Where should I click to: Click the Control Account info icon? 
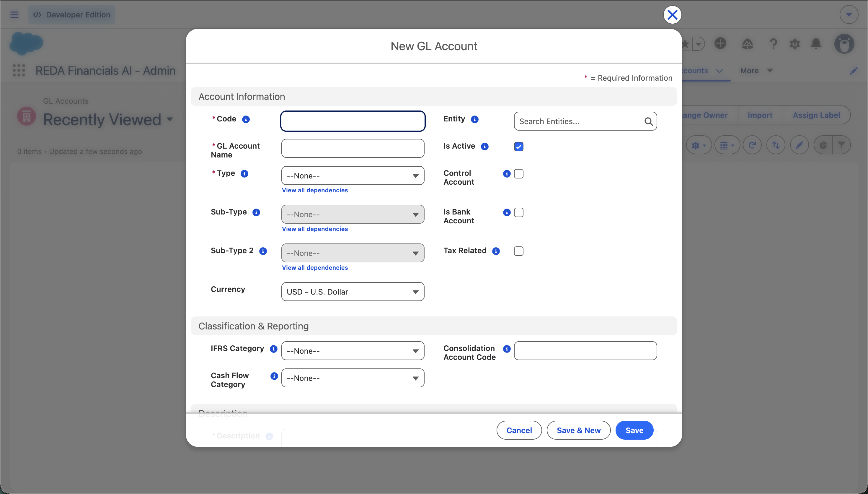(507, 174)
